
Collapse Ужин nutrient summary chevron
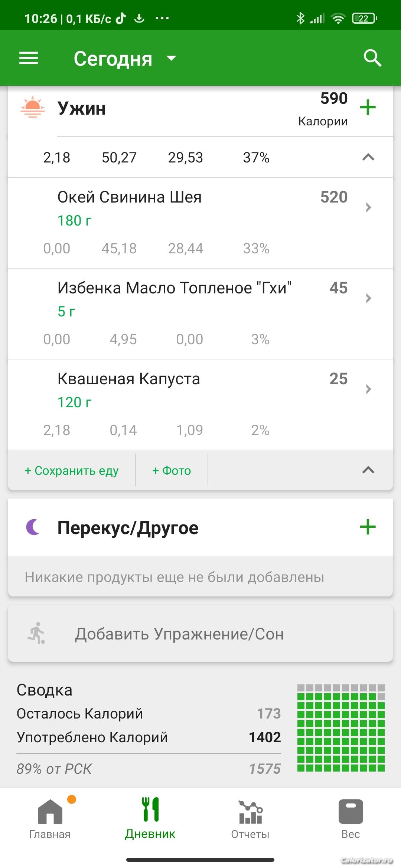[x=368, y=157]
